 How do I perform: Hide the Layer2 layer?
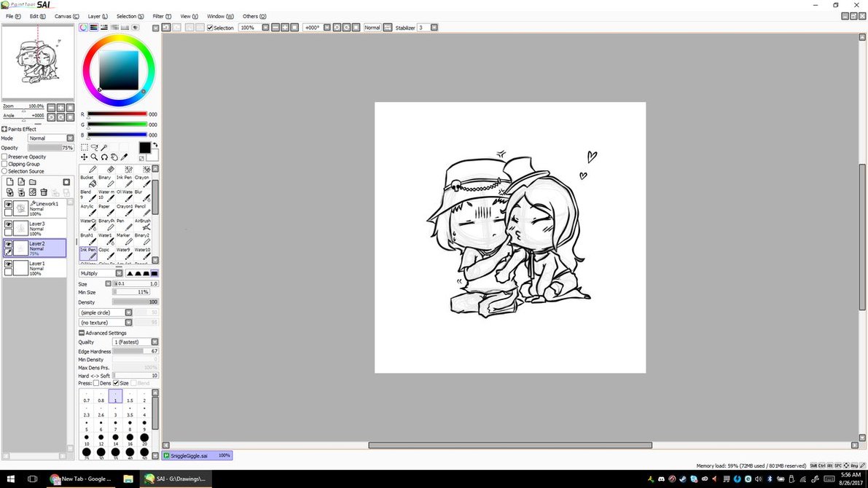point(8,244)
